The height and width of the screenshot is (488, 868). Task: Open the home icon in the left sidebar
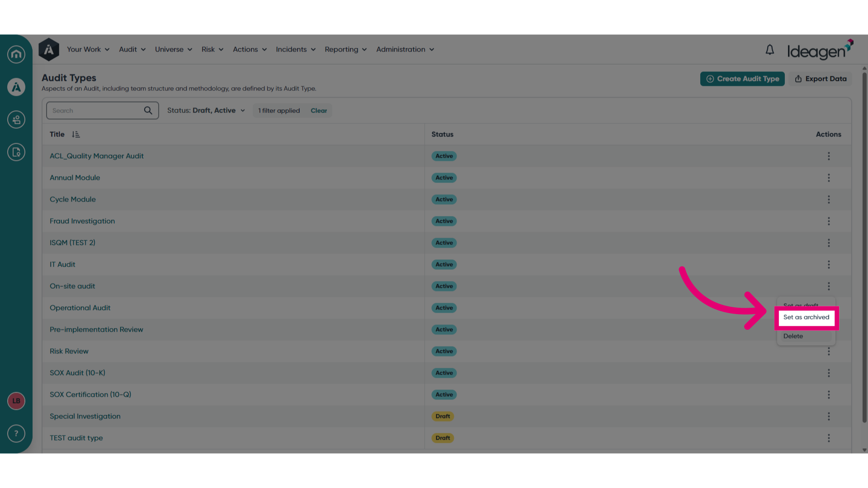point(16,54)
